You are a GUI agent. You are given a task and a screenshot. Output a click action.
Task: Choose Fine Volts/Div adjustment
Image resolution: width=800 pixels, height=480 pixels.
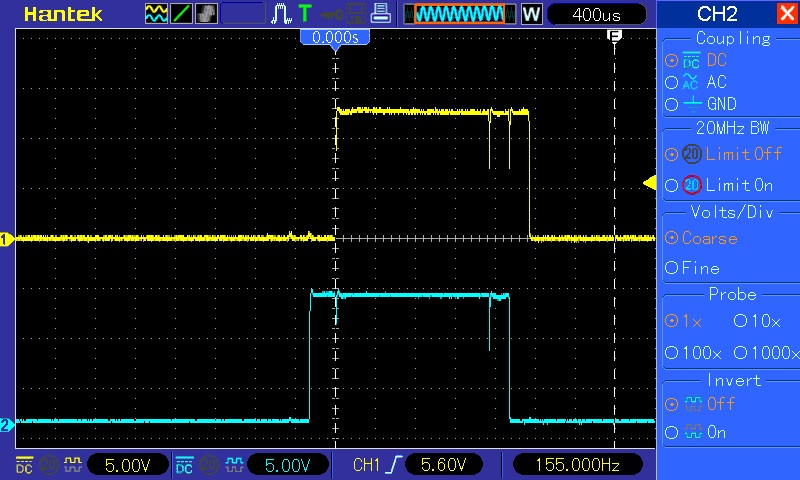[x=671, y=268]
